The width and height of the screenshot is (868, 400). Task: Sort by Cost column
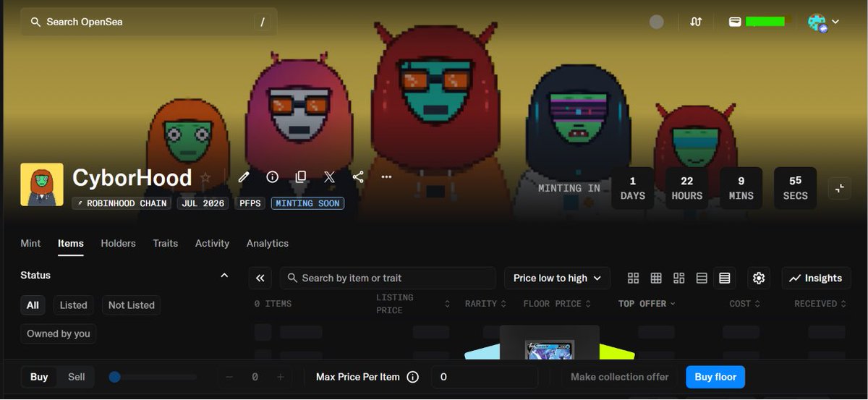pyautogui.click(x=744, y=304)
